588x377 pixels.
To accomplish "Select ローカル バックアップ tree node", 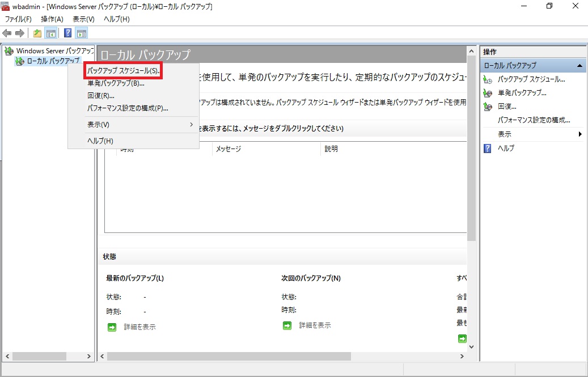I will (x=53, y=61).
